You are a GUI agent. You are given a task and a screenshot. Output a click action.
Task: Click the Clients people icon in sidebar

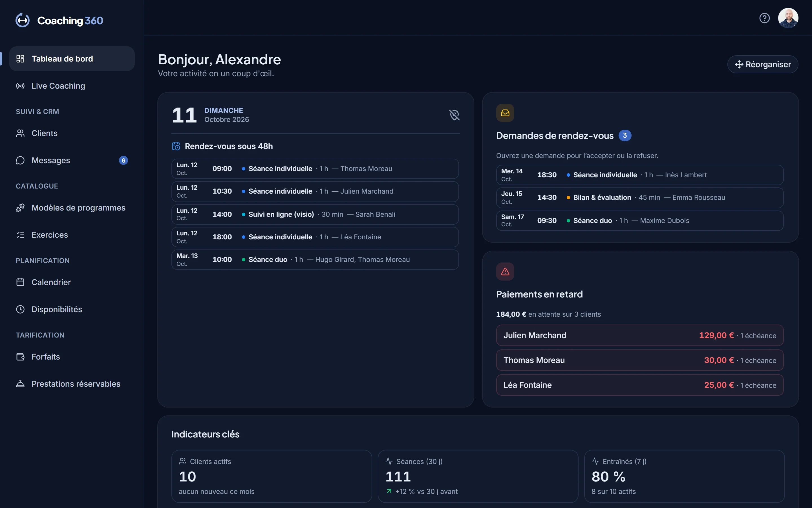pos(21,133)
